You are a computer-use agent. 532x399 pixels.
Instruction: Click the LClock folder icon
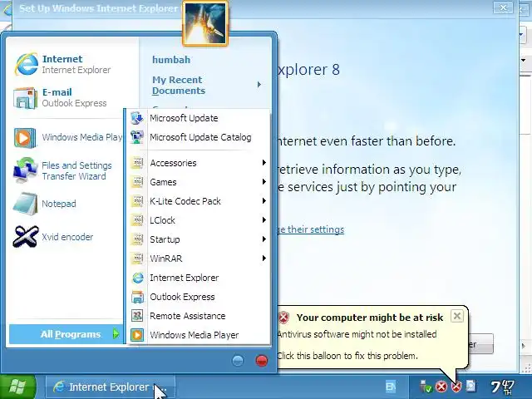[x=137, y=219]
